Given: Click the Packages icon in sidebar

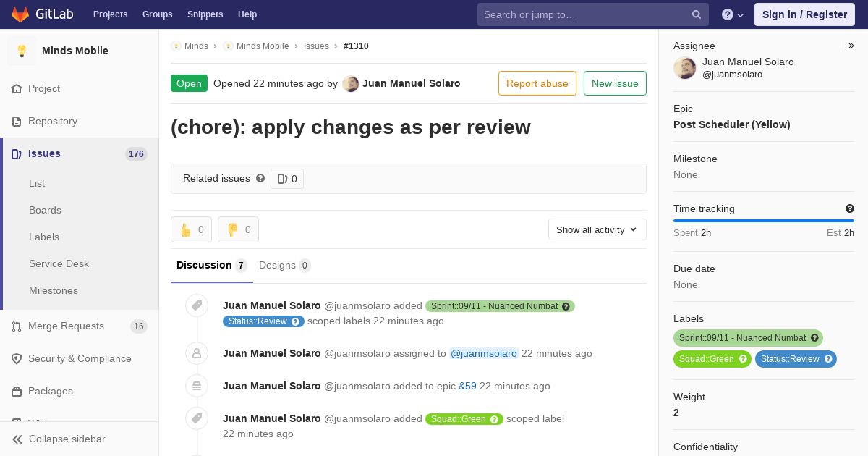Looking at the screenshot, I should [17, 392].
